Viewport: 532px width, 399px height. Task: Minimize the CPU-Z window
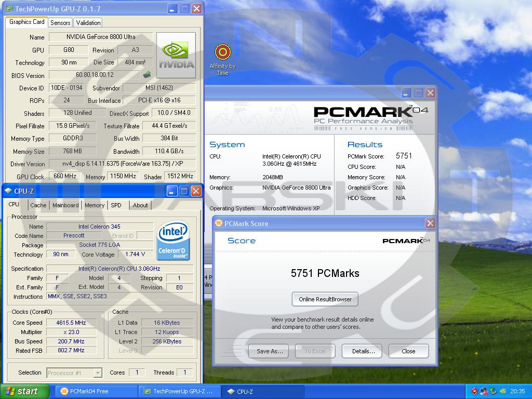[172, 191]
